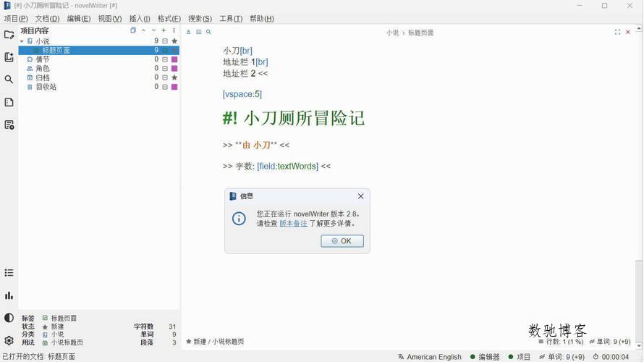Add a new item with the plus icon
Screen dimensions: 644x362
(164, 30)
